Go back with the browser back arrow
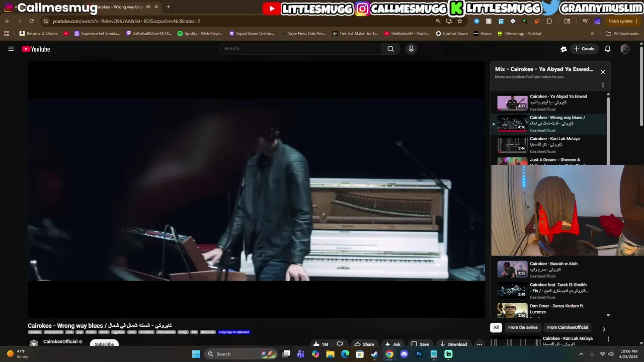Image resolution: width=644 pixels, height=362 pixels. pos(7,21)
